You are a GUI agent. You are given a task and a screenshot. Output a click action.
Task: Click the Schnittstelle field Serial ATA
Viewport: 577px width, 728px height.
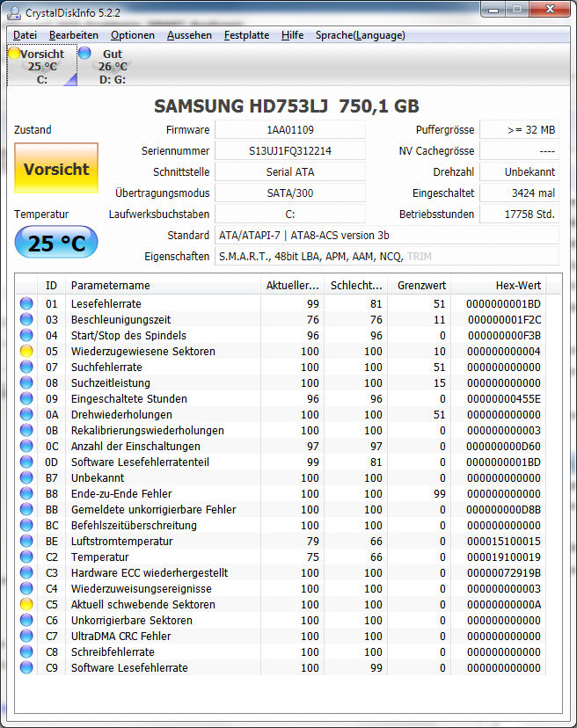(x=290, y=172)
